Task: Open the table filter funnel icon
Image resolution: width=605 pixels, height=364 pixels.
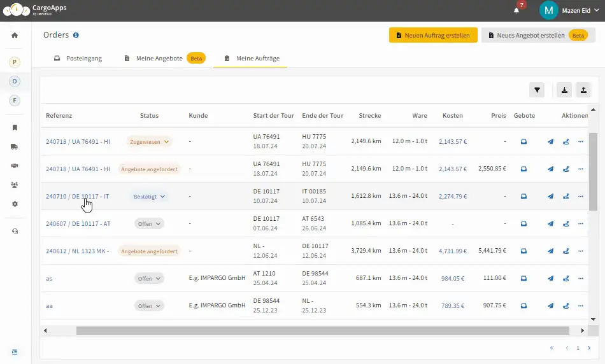Action: click(537, 90)
